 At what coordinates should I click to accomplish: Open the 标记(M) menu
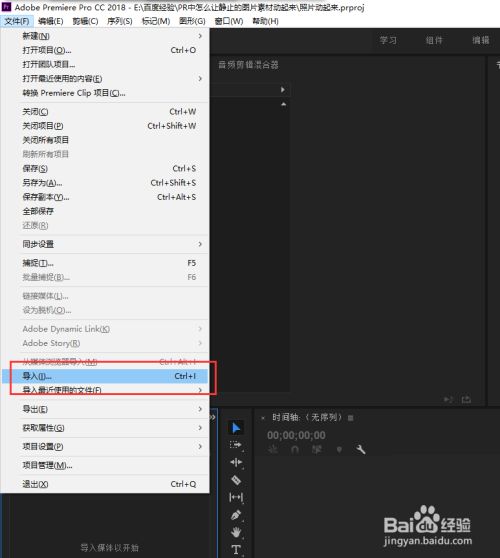[156, 21]
